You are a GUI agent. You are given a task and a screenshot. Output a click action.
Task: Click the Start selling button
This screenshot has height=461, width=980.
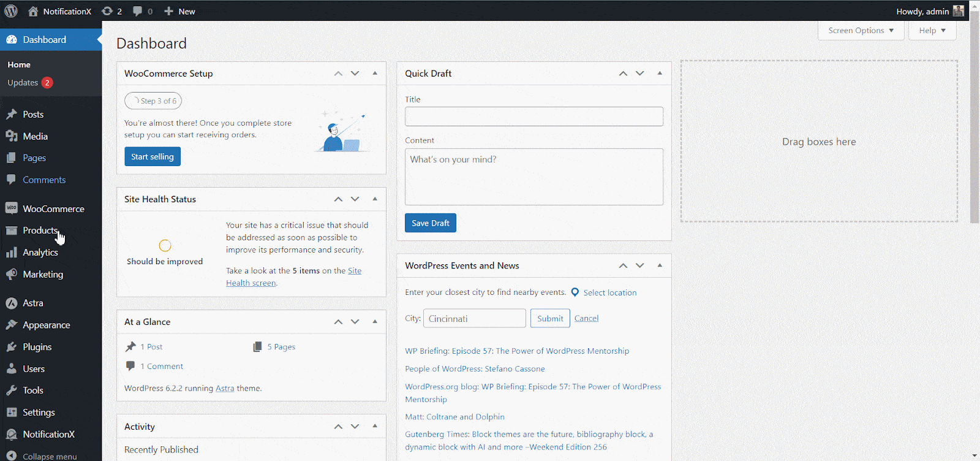click(153, 156)
